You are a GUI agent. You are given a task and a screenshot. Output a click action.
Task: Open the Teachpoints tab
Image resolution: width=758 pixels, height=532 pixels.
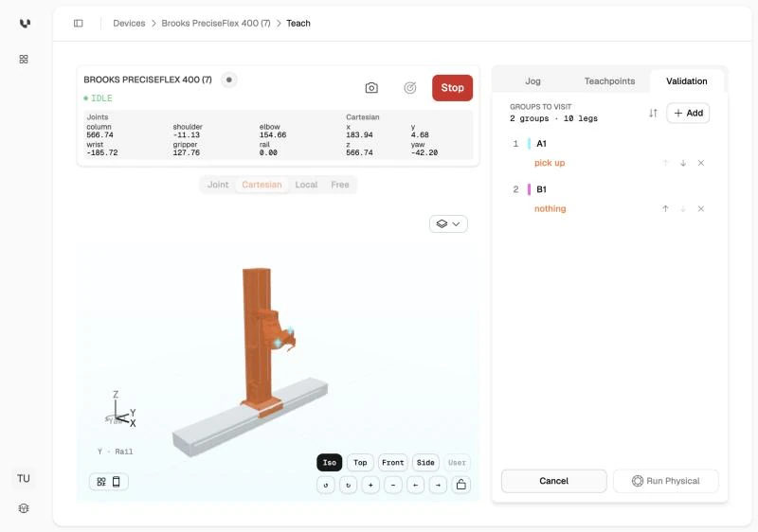pos(609,81)
